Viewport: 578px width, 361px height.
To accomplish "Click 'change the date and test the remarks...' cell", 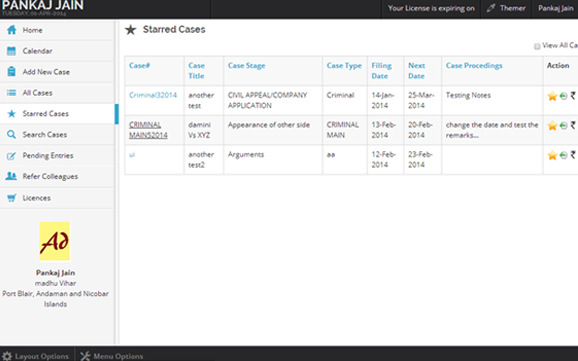I will pyautogui.click(x=492, y=130).
